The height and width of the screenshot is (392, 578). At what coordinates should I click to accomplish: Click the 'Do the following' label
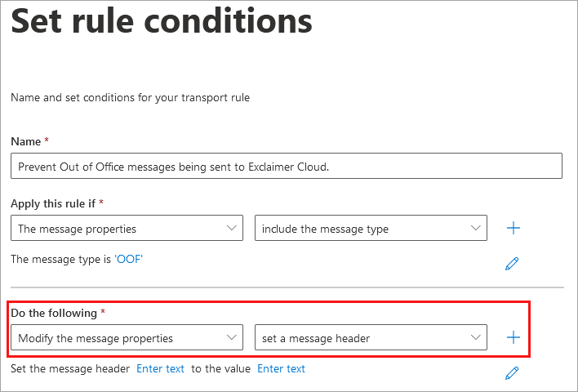click(x=53, y=313)
